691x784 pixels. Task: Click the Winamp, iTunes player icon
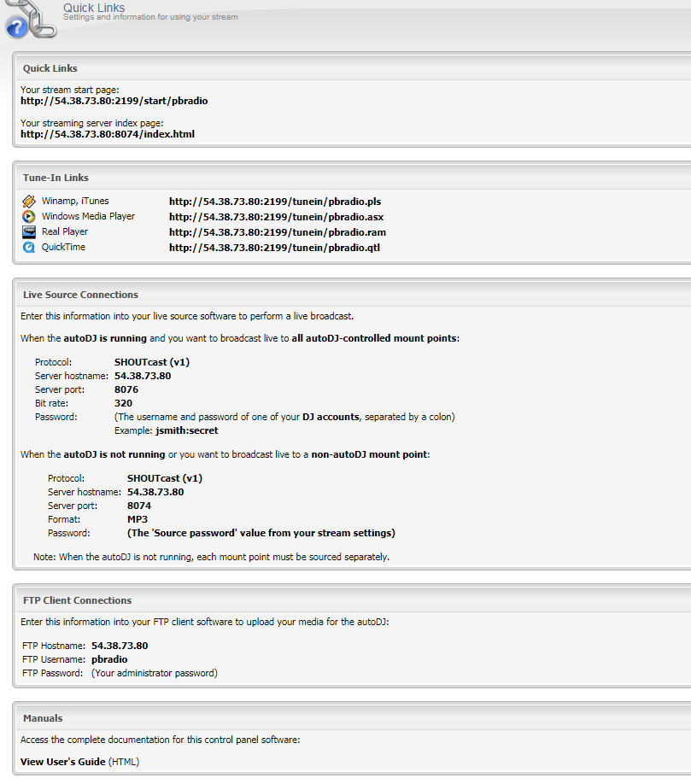point(28,202)
